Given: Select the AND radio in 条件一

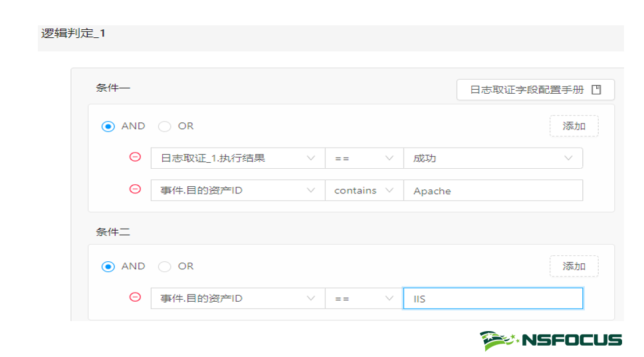Looking at the screenshot, I should tap(108, 126).
